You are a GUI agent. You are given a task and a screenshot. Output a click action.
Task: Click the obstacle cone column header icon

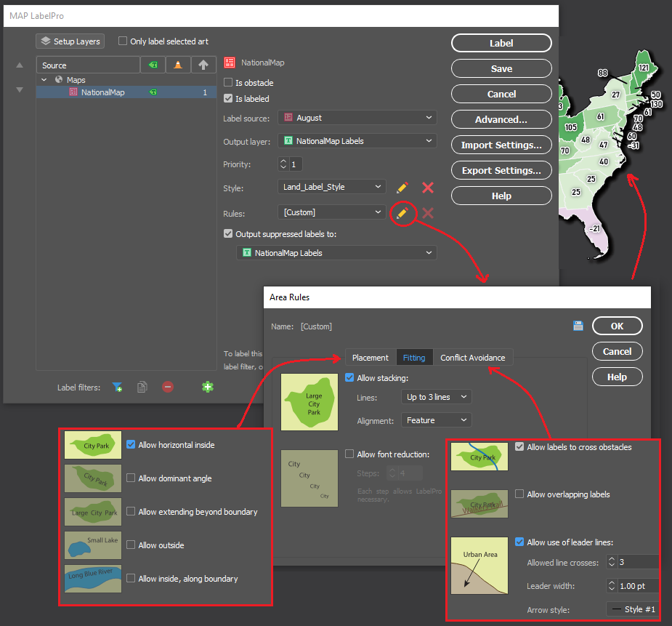178,65
